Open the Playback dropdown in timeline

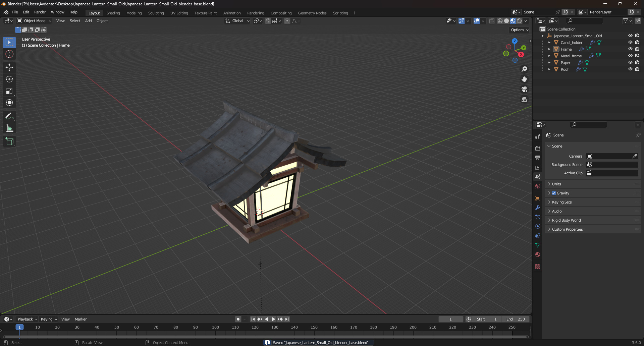coord(27,319)
